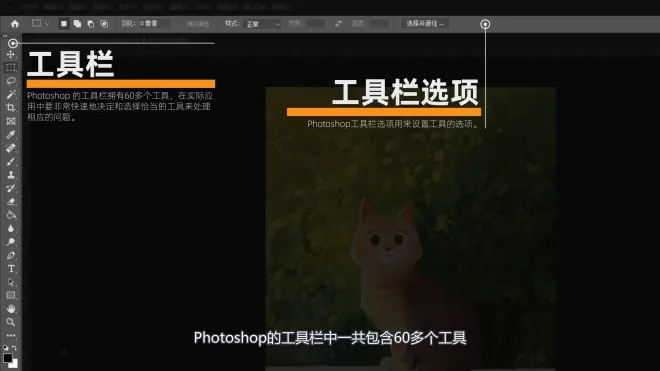The image size is (660, 371).
Task: Open the Style dropdown showing 正常
Action: [262, 24]
